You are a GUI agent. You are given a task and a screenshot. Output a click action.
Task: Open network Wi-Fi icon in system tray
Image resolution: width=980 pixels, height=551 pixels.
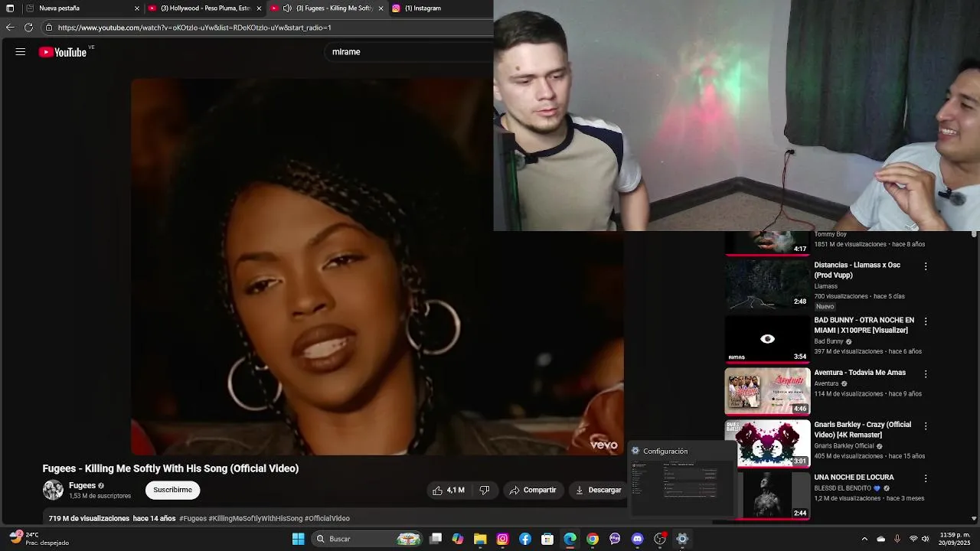[913, 539]
